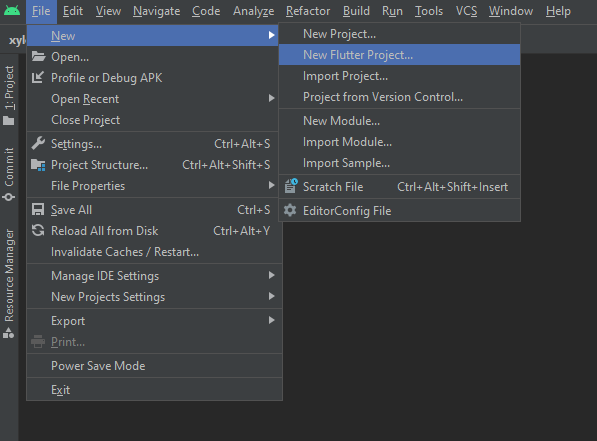Image resolution: width=597 pixels, height=441 pixels.
Task: Select New Flutter Project menu entry
Action: point(399,54)
